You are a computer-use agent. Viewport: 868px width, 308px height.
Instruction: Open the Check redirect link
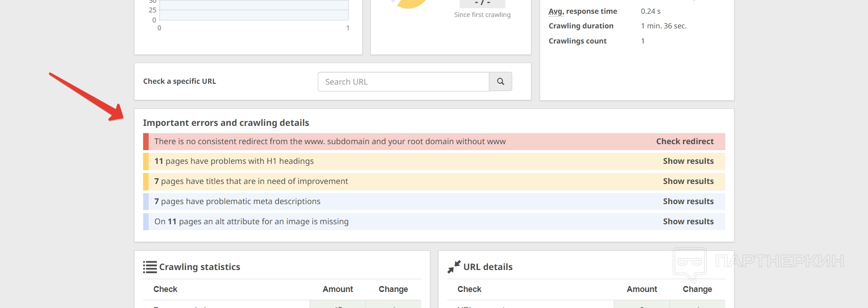click(685, 141)
